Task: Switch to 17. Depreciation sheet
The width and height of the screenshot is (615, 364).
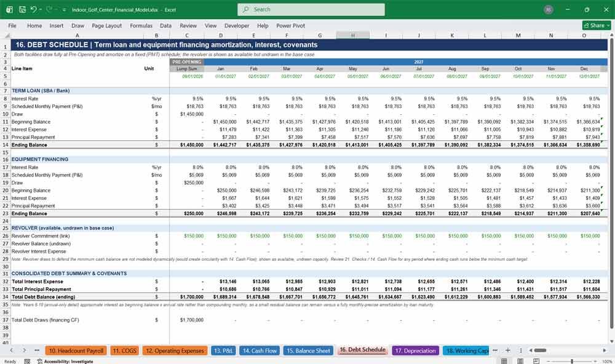Action: pyautogui.click(x=415, y=350)
